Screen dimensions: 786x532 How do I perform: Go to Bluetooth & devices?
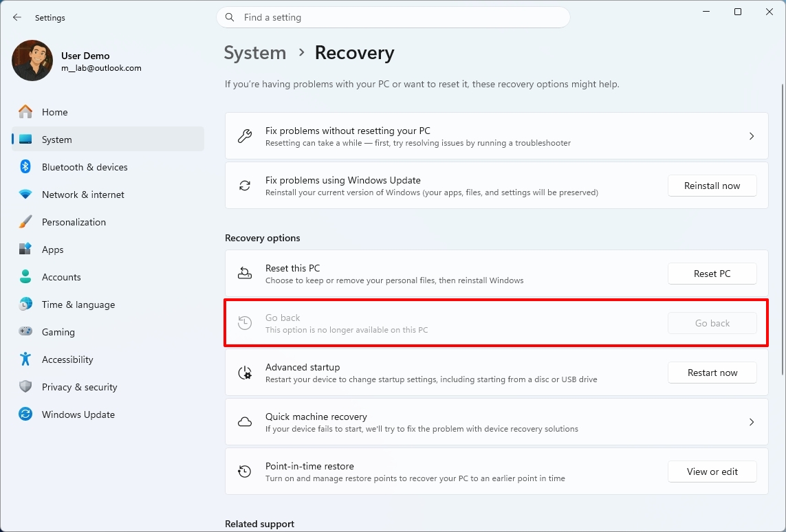coord(108,167)
